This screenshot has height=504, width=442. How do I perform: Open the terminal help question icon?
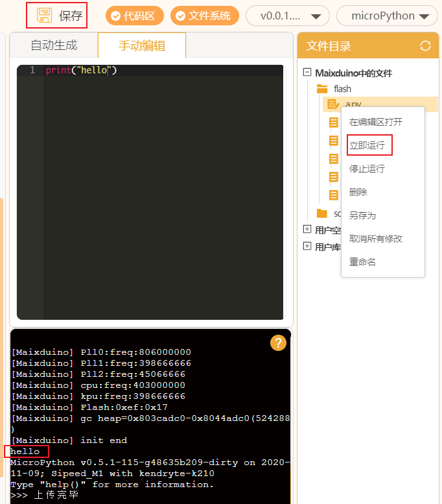coord(278,342)
